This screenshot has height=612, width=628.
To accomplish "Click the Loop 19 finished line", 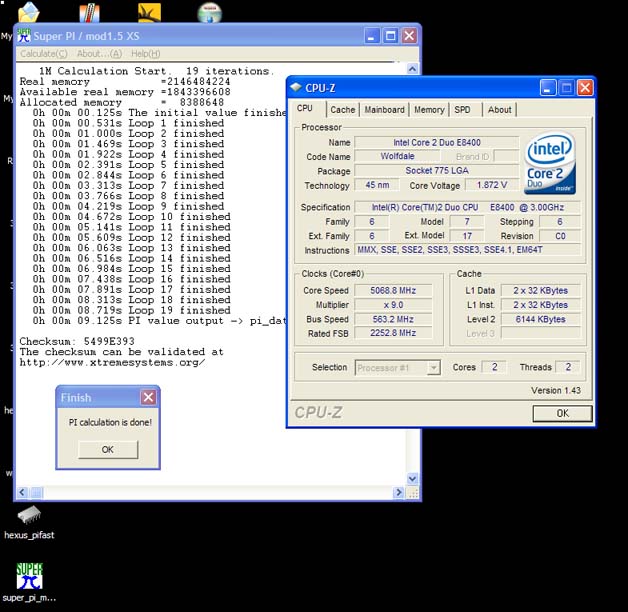I will click(x=131, y=310).
